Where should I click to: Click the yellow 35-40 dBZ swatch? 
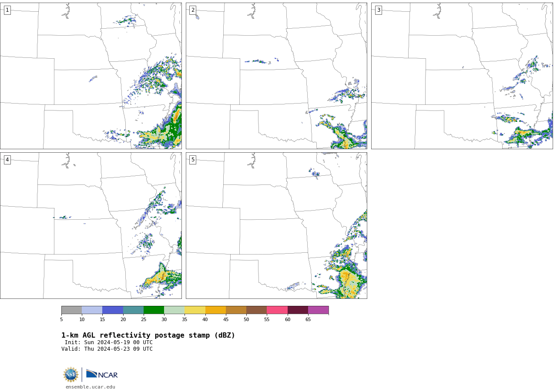point(195,310)
